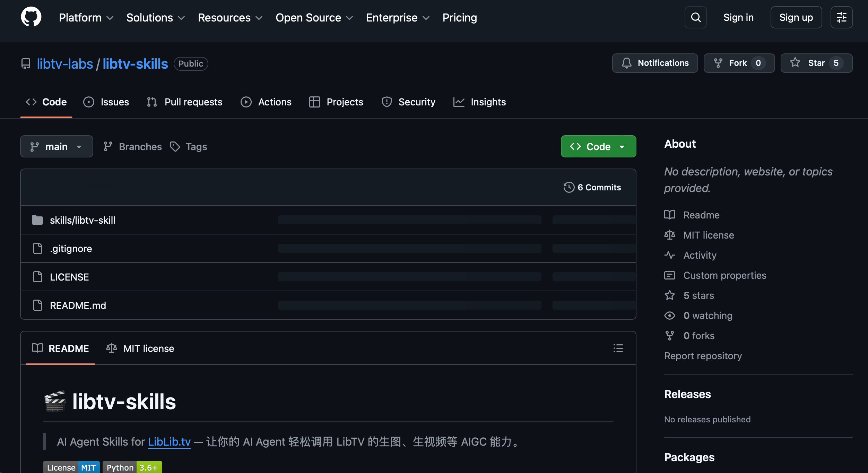Open the LibLib.tv link in README
The width and height of the screenshot is (868, 473).
tap(169, 442)
